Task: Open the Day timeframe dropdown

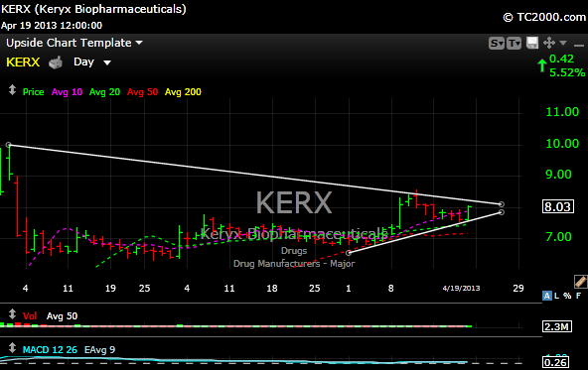Action: [91, 62]
